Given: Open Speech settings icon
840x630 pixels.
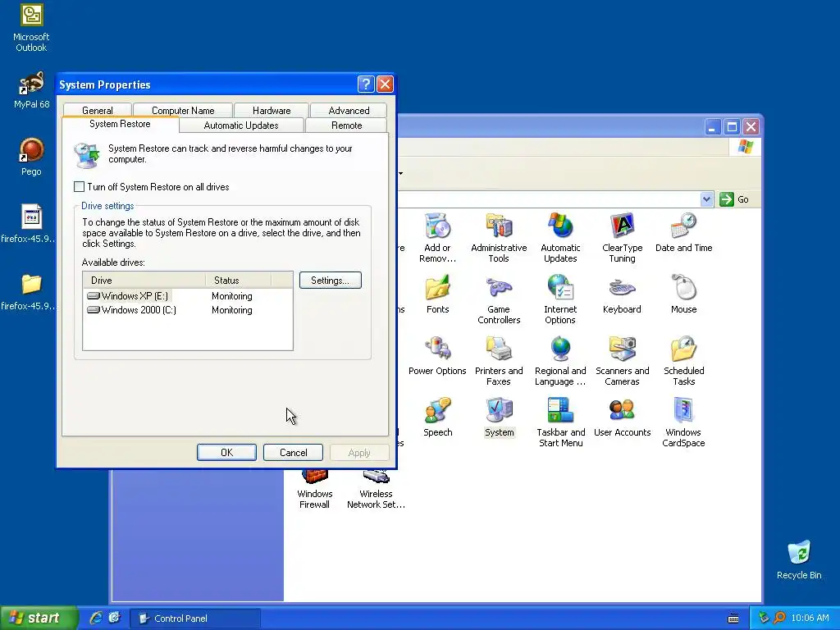Looking at the screenshot, I should (438, 418).
